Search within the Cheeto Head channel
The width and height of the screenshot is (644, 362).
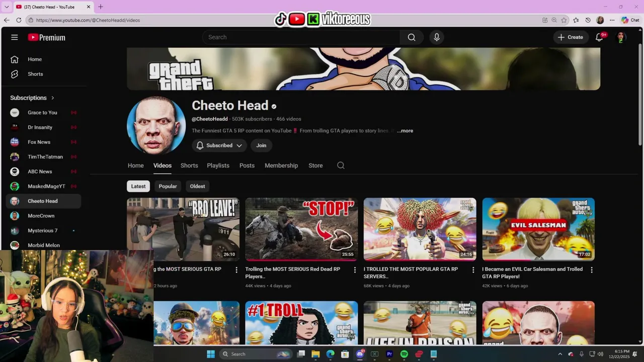click(341, 165)
